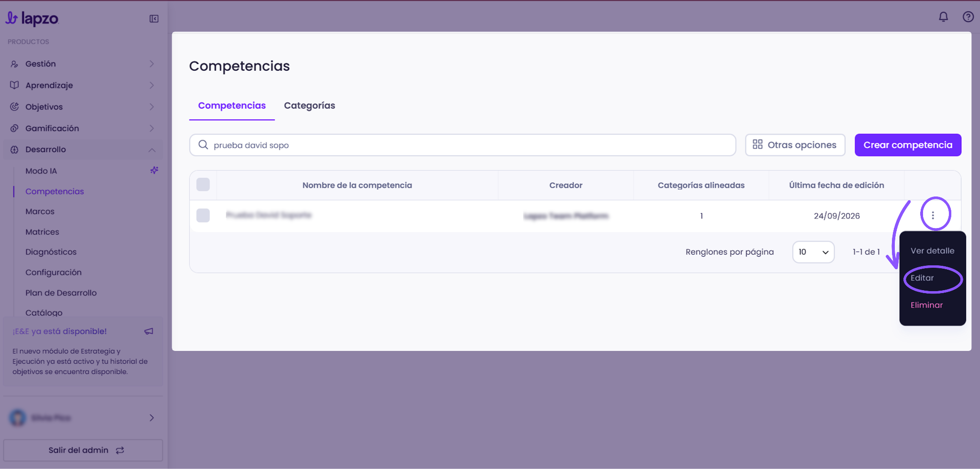Screen dimensions: 980x469
Task: Expand the Aprendizaje menu chevron
Action: click(x=152, y=85)
